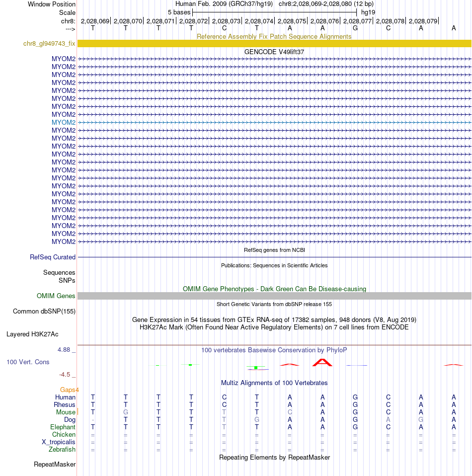Click the Scale label

[67, 13]
